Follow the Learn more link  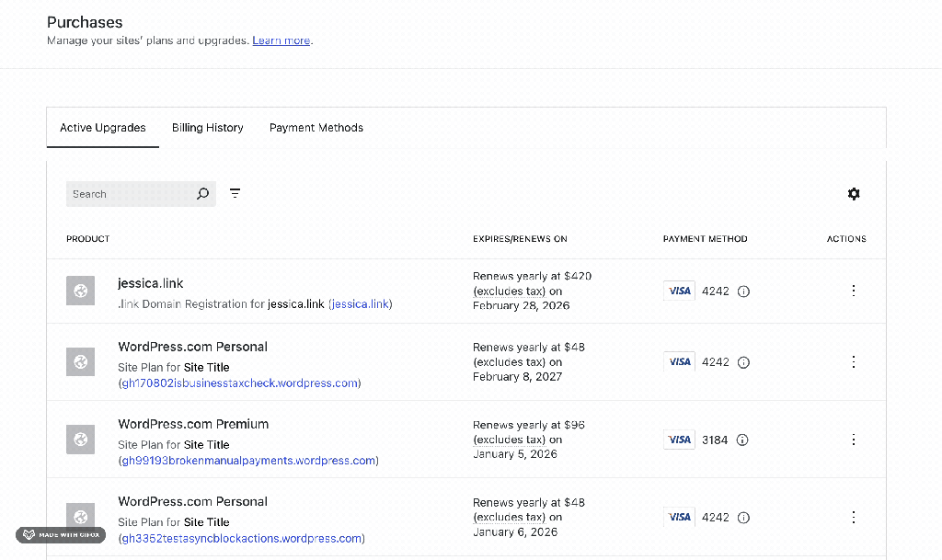click(x=281, y=40)
